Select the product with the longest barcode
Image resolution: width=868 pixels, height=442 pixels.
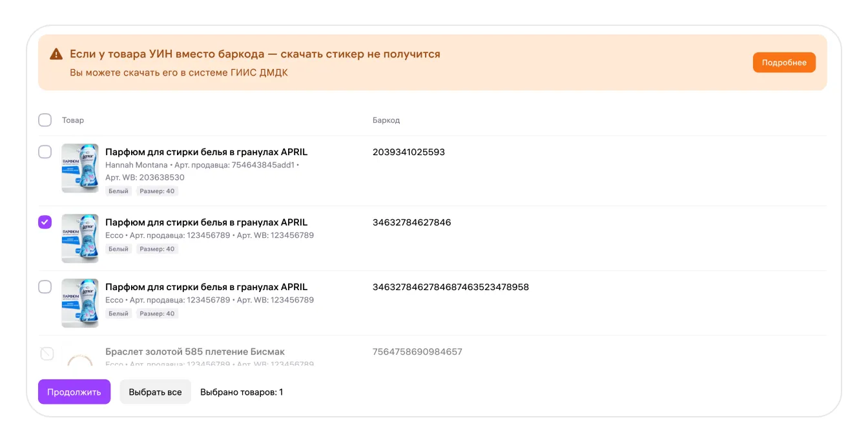45,287
